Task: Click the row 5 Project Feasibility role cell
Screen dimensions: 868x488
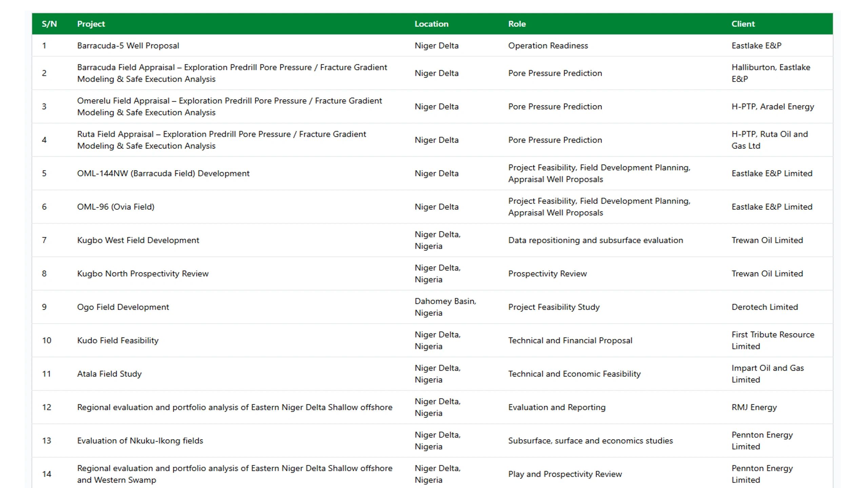Action: pos(599,173)
